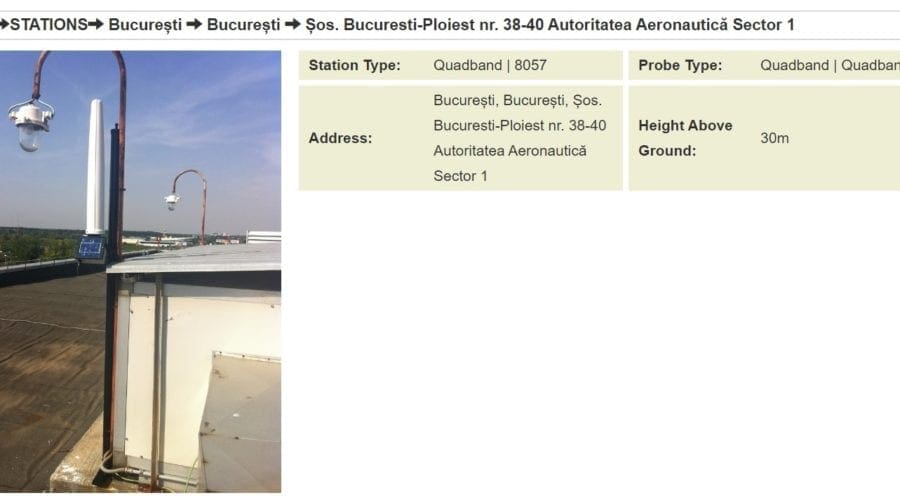The width and height of the screenshot is (900, 500).
Task: Click the arrow between the two București breadcrumbs
Action: [x=194, y=25]
